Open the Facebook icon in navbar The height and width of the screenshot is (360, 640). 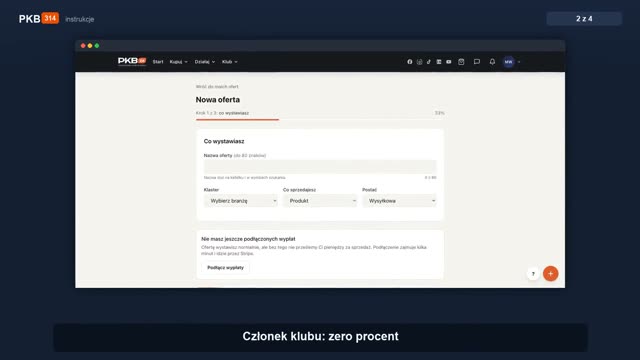pyautogui.click(x=409, y=62)
